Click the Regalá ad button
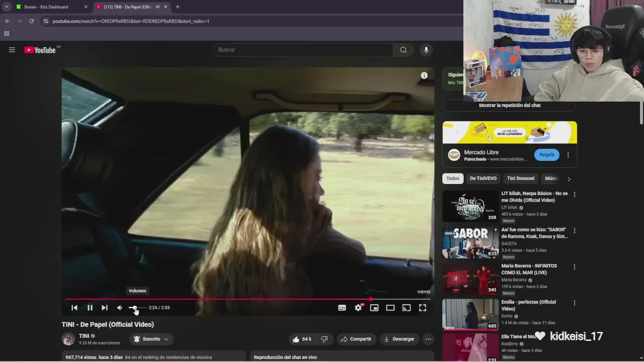The image size is (644, 362). (x=547, y=155)
